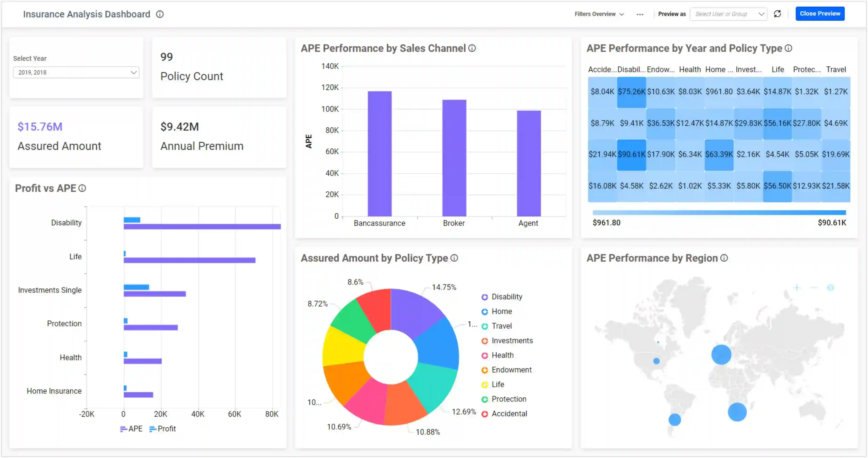Toggle Health legend entry in donut chart

click(x=498, y=355)
